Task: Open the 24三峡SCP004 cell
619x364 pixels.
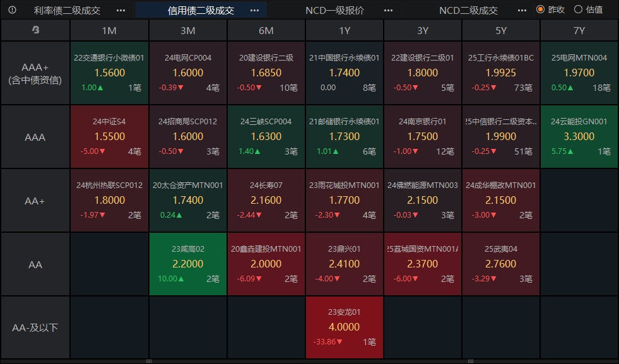Action: [266, 137]
